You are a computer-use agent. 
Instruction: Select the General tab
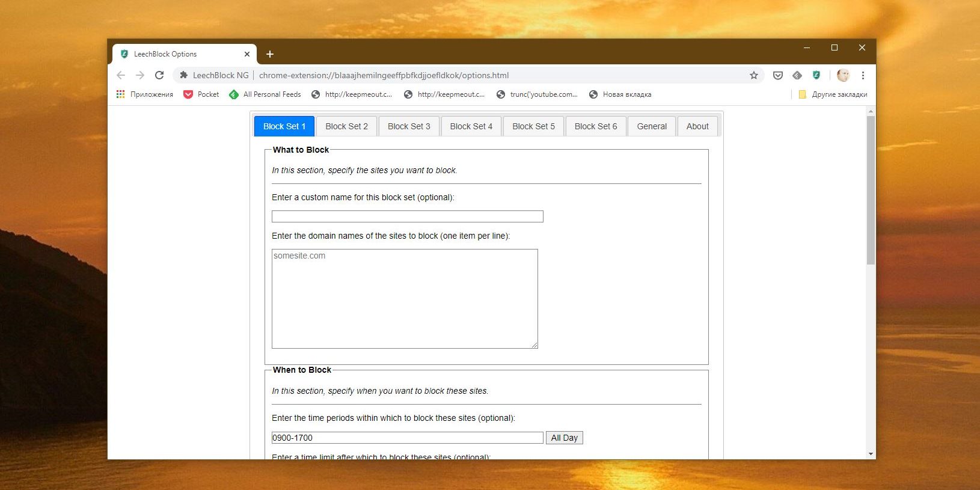pos(652,126)
